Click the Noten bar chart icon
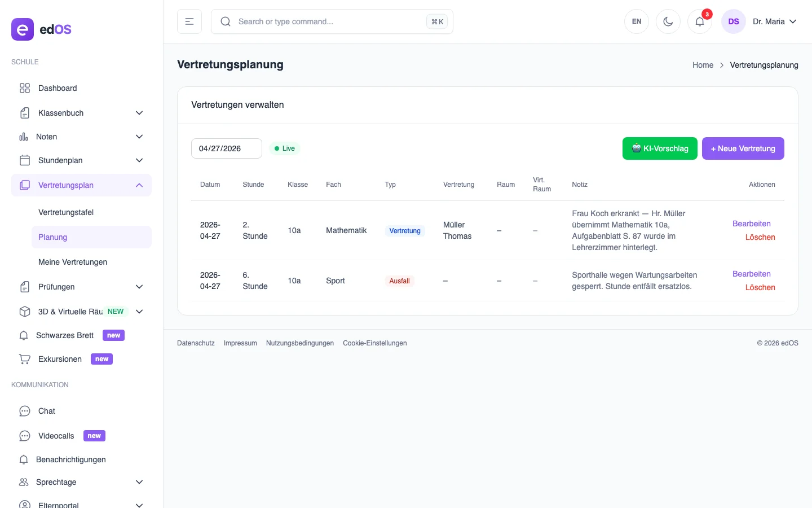Viewport: 812px width, 508px height. [x=24, y=137]
